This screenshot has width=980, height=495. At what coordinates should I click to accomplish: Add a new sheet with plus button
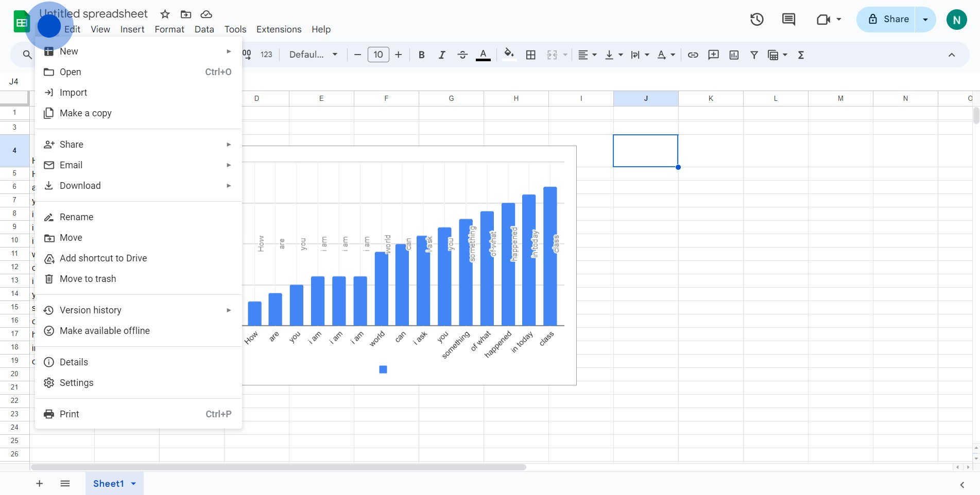tap(39, 484)
